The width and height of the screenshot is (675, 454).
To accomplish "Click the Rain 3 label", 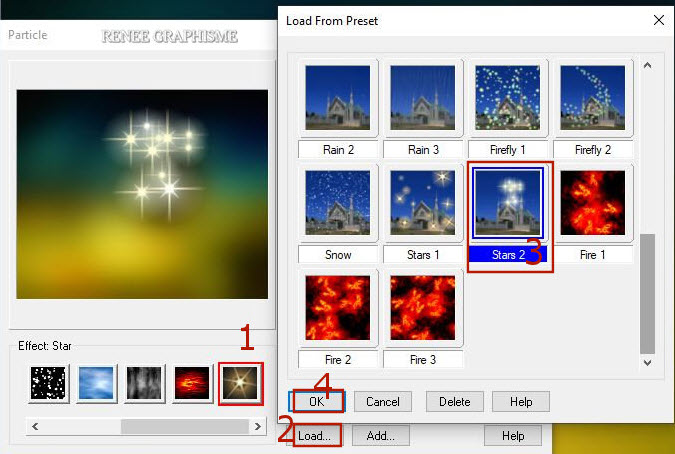I will tap(423, 150).
